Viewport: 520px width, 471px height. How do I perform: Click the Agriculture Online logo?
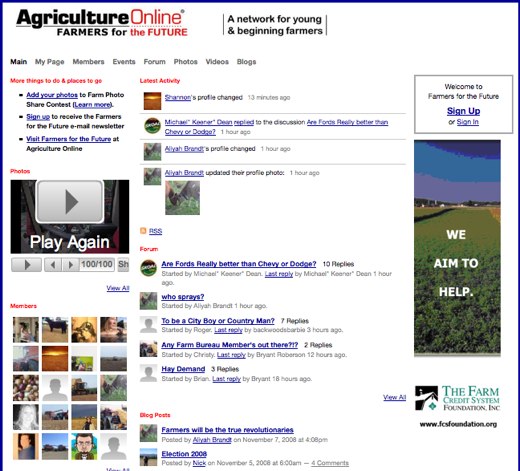(x=102, y=23)
